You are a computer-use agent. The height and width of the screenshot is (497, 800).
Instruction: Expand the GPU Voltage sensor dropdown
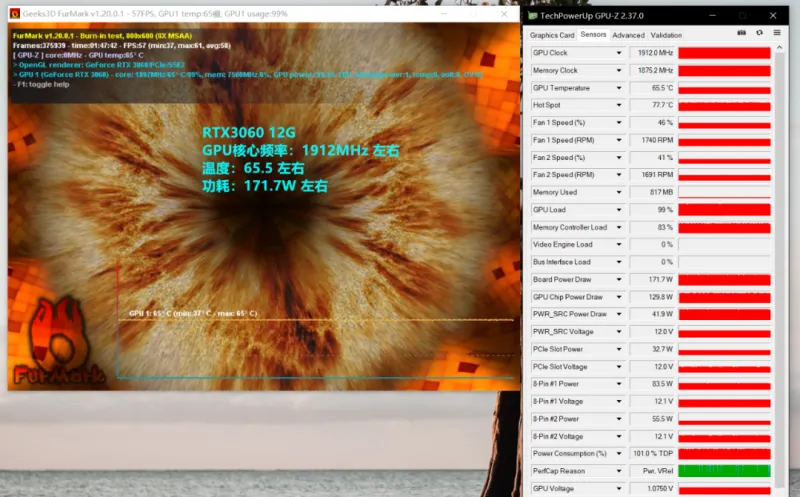(619, 489)
